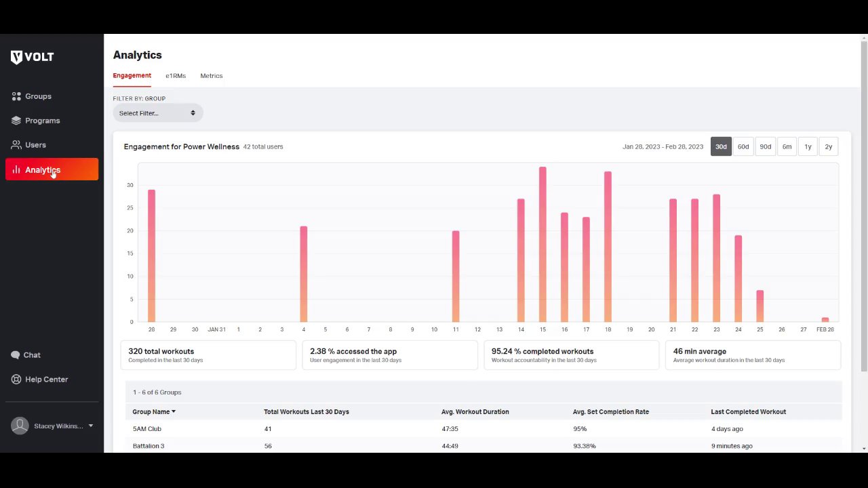This screenshot has height=488, width=868.
Task: Open the Chat bubble icon
Action: pos(16,355)
